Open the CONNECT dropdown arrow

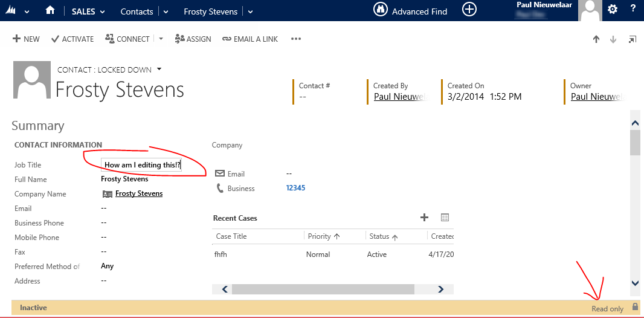(161, 39)
